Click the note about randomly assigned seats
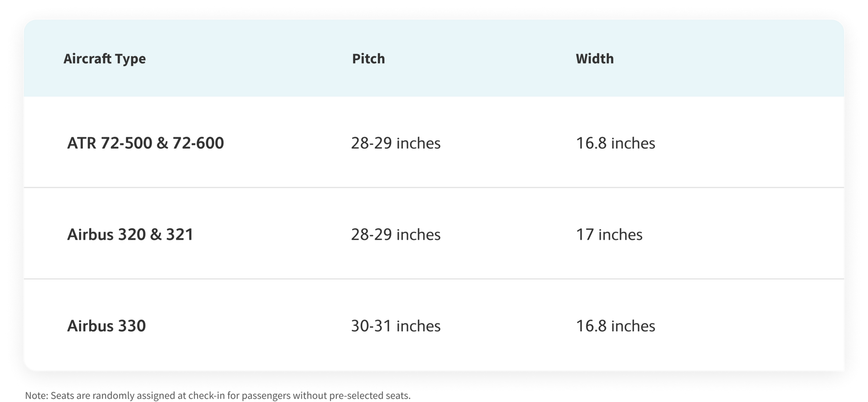Image resolution: width=868 pixels, height=402 pixels. tap(218, 395)
